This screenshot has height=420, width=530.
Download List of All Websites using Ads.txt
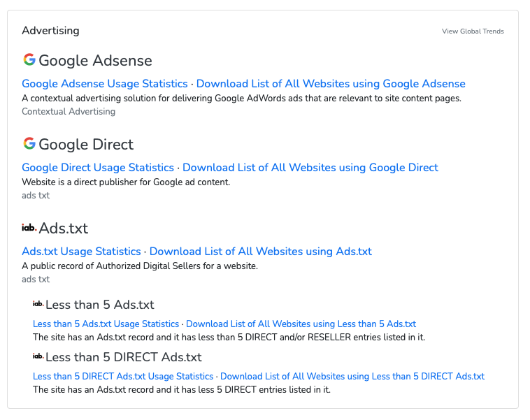[261, 251]
